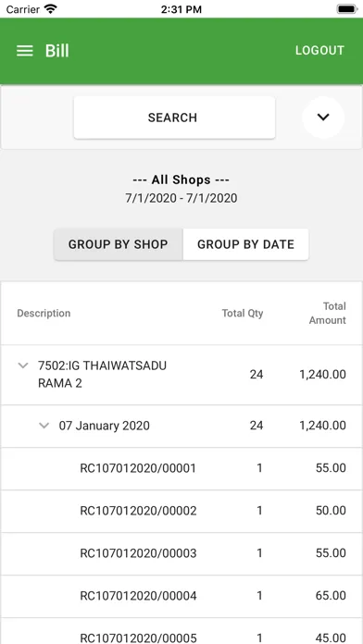This screenshot has width=363, height=644.
Task: Tap the Wi-Fi status icon
Action: 51,9
